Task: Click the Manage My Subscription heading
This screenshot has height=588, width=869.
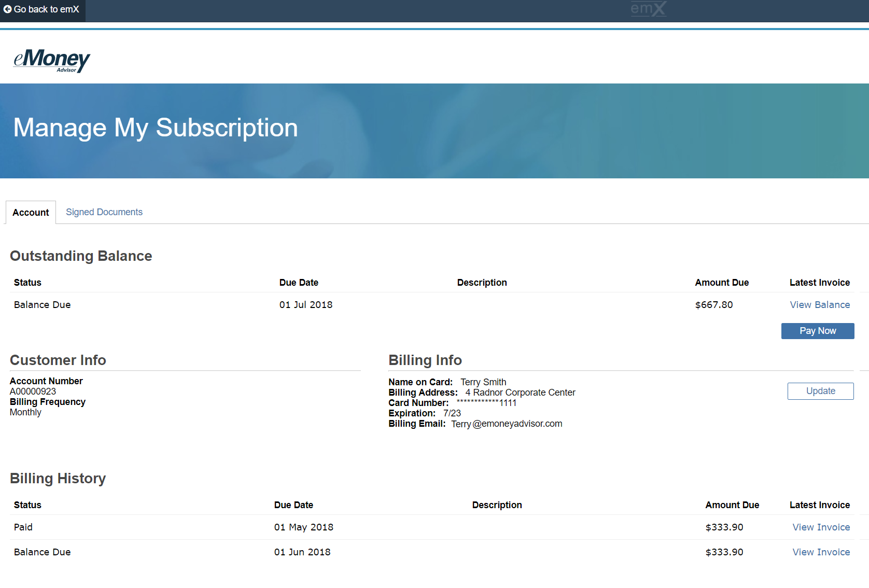Action: [156, 128]
